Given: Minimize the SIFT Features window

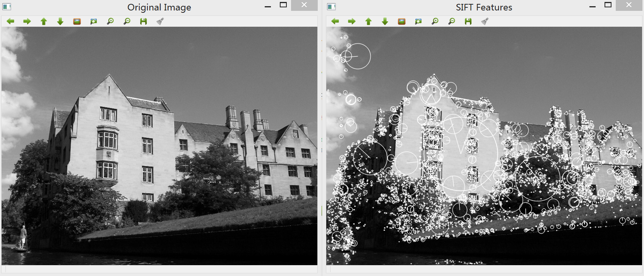Looking at the screenshot, I should [x=593, y=7].
